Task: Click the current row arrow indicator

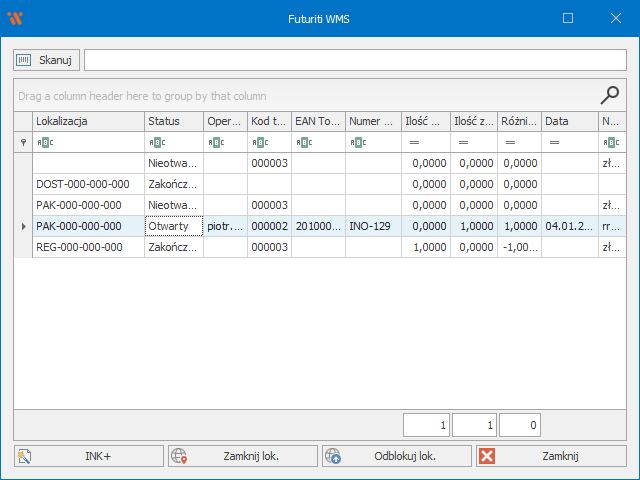Action: [23, 227]
